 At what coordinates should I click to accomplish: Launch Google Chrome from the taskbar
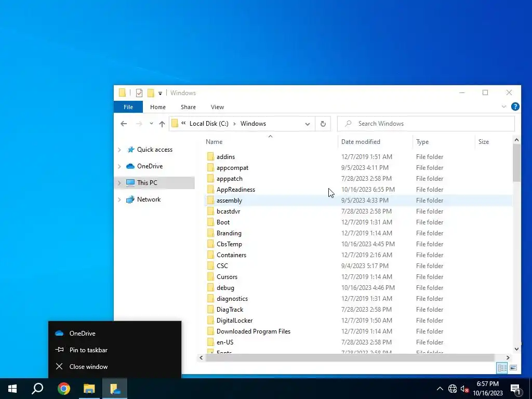(63, 389)
